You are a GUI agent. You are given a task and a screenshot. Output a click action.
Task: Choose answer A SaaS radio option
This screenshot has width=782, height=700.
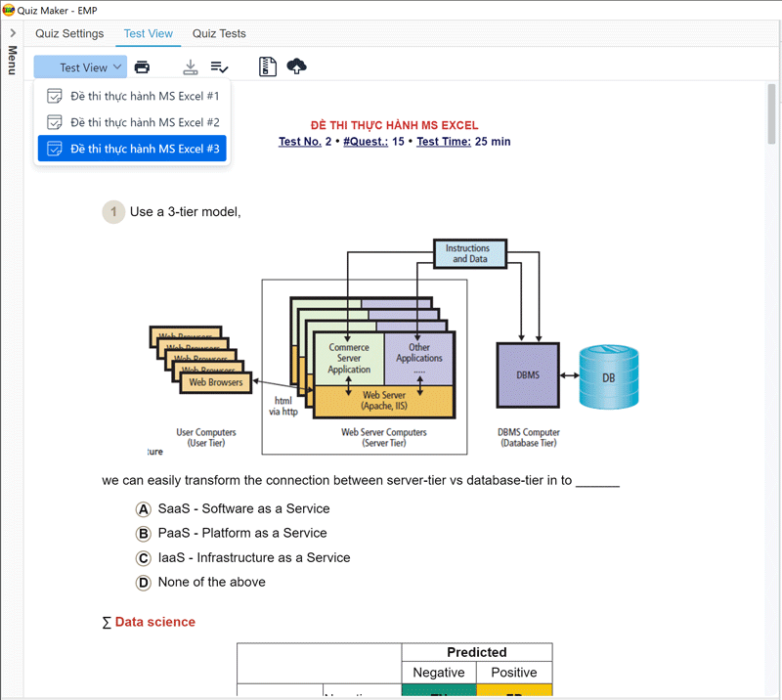143,509
